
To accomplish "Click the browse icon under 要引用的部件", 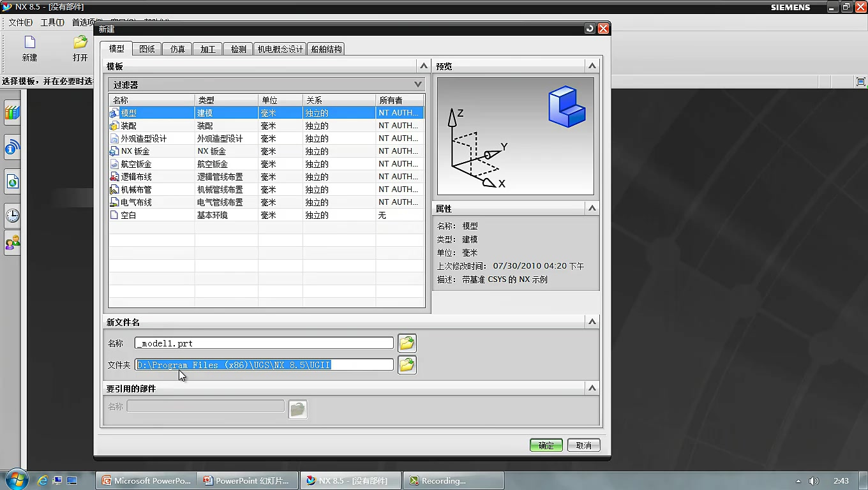I will [297, 409].
